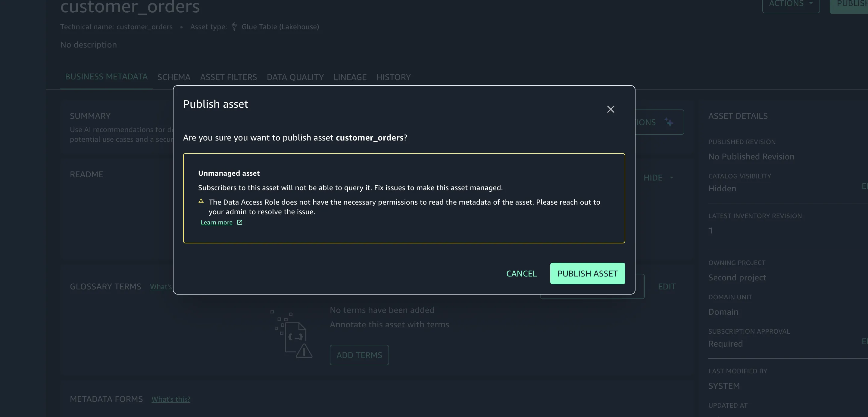Switch to the SCHEMA tab

(174, 77)
